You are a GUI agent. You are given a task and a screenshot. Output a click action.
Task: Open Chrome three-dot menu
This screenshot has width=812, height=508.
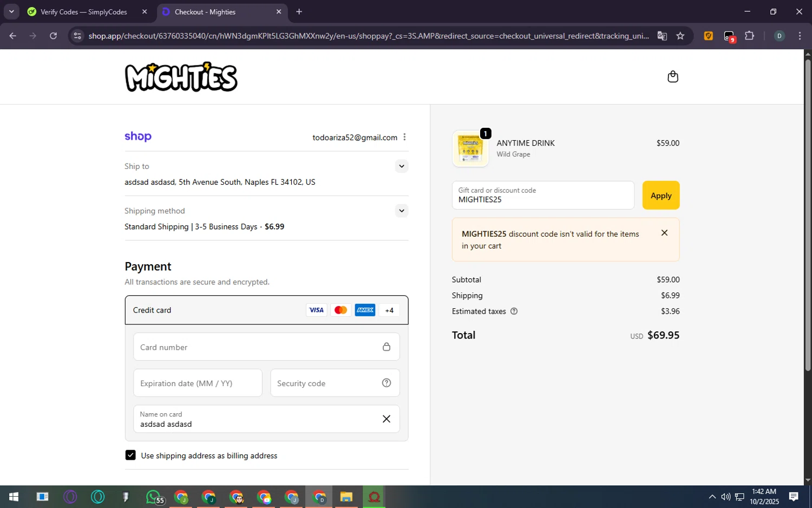[x=800, y=36]
